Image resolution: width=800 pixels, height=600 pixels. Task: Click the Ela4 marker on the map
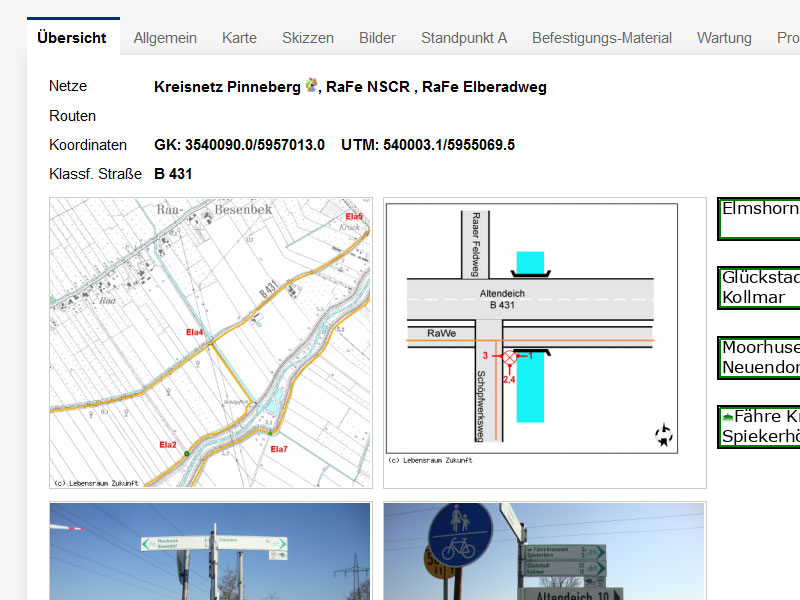pyautogui.click(x=194, y=332)
